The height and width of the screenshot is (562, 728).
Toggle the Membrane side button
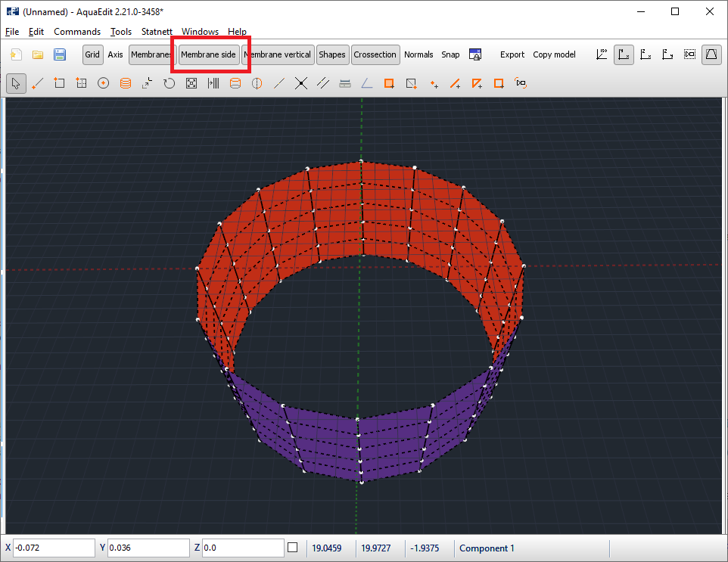[x=208, y=54]
